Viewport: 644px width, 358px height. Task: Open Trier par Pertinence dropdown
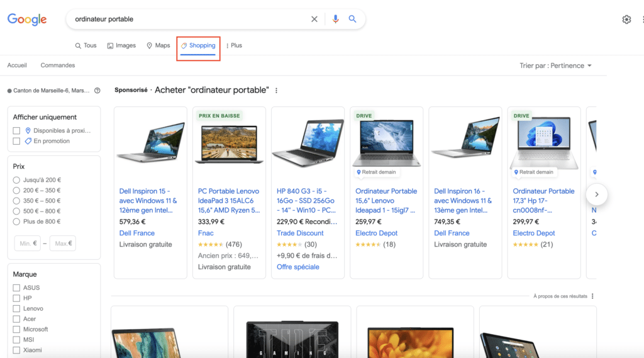point(555,66)
